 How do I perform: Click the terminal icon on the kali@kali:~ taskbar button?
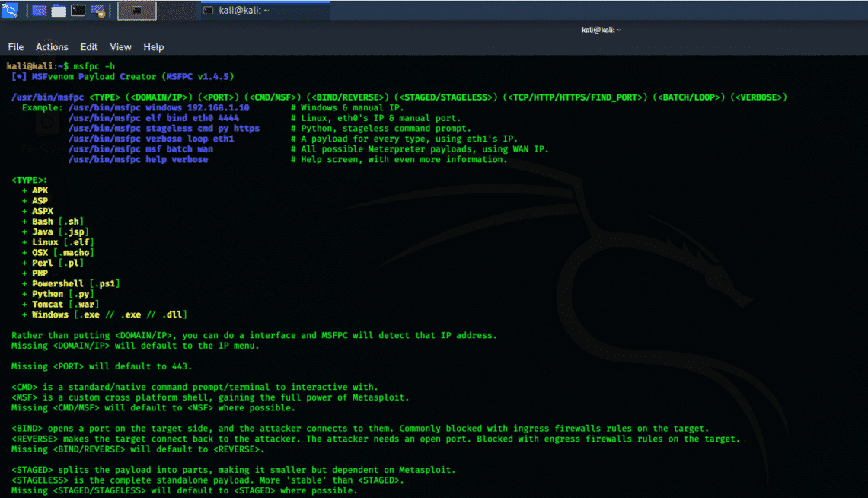pos(208,11)
